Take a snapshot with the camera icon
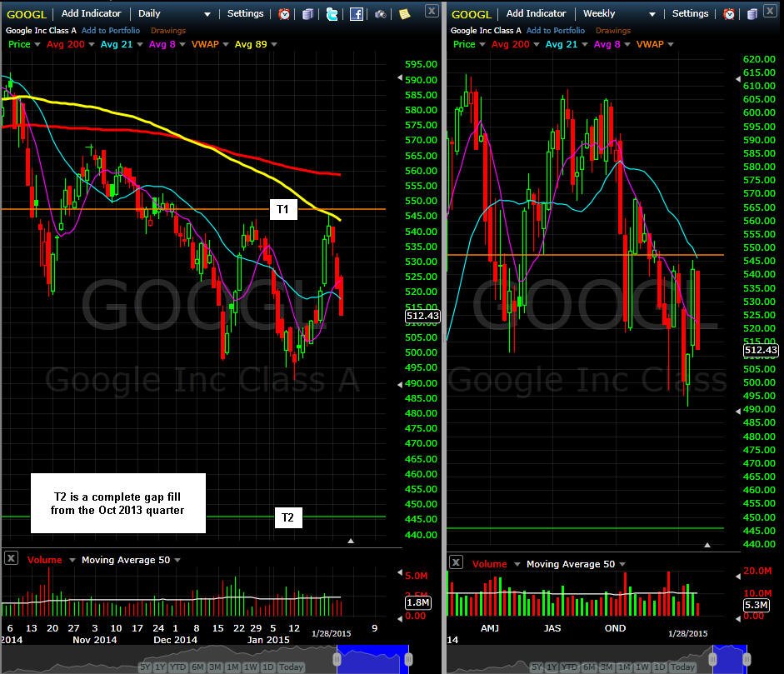 (x=381, y=14)
